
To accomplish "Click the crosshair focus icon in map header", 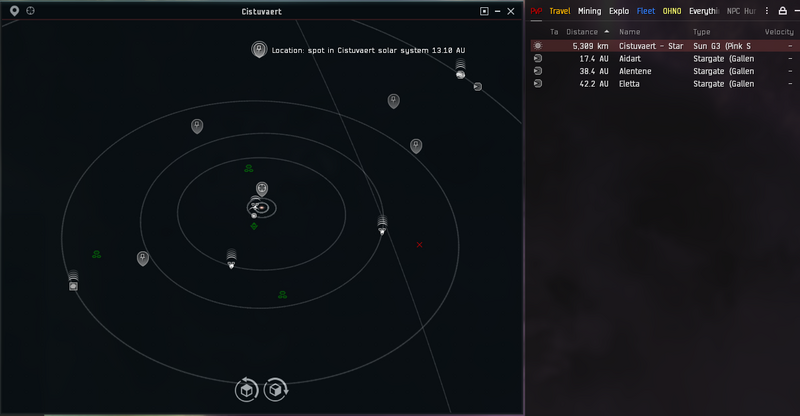I will (30, 11).
